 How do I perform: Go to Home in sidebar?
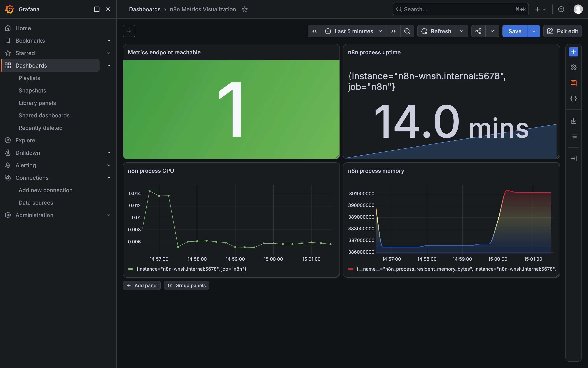coord(23,28)
